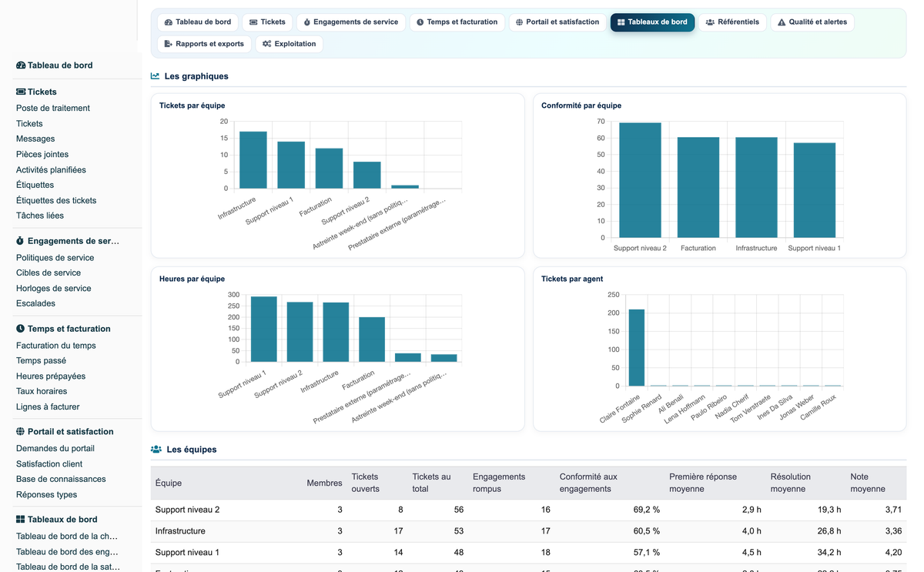This screenshot has height=572, width=924.
Task: Click the clock icon in the "Temps et facturation" top tab
Action: pyautogui.click(x=420, y=22)
